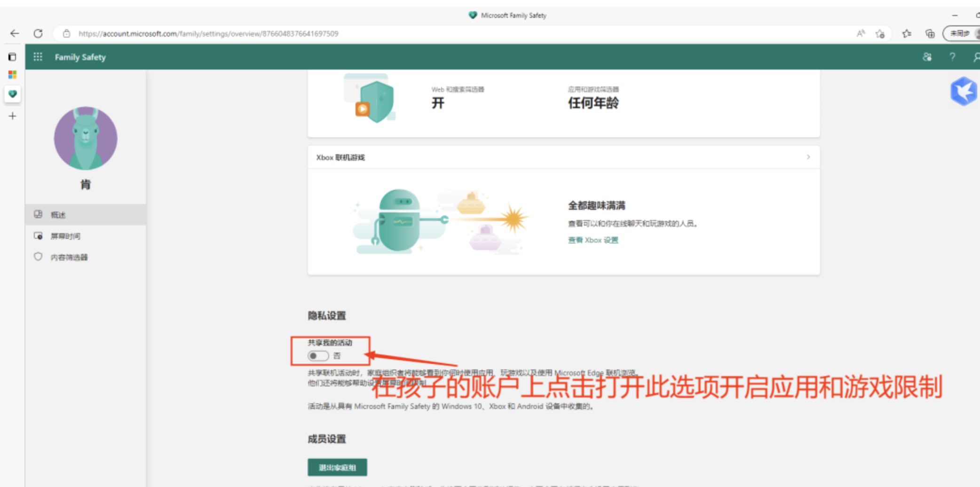Open 内容筛选器 in the sidebar
980x487 pixels.
[x=69, y=257]
